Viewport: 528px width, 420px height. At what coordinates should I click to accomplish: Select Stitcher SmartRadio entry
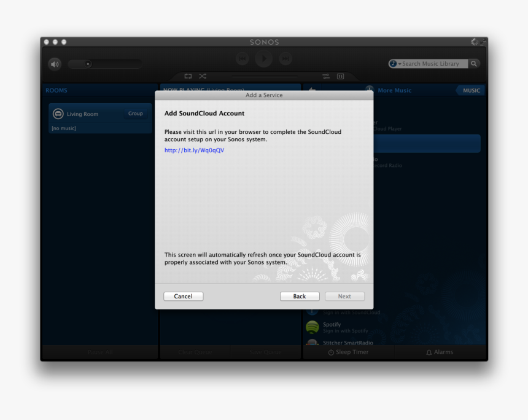[x=348, y=343]
